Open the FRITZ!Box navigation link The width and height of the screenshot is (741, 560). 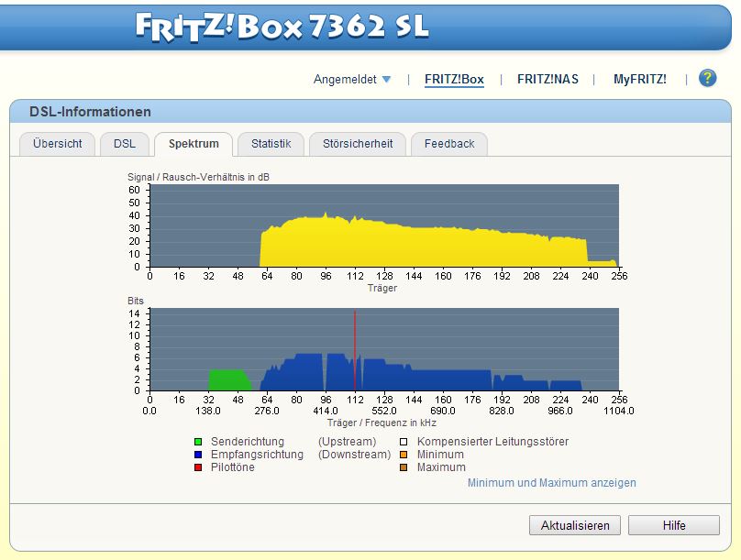(454, 80)
